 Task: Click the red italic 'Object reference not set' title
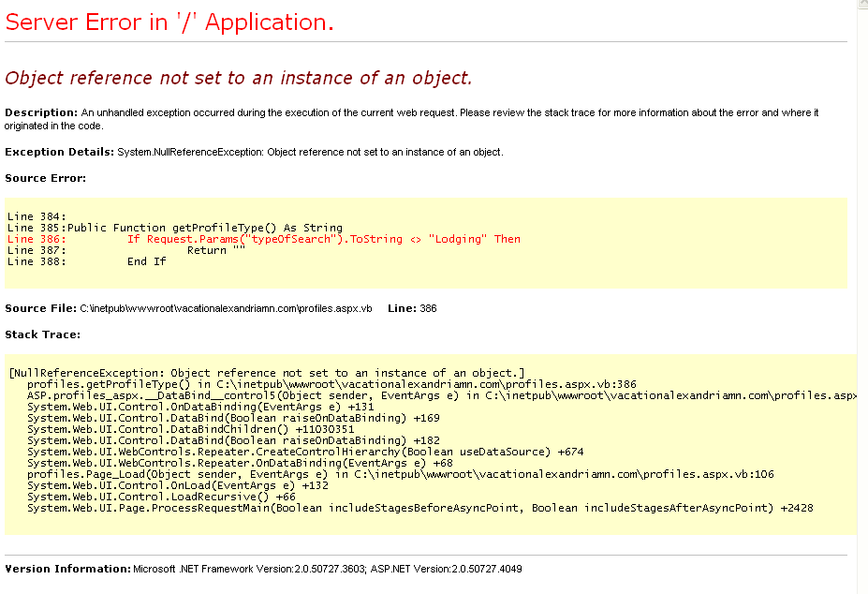239,78
